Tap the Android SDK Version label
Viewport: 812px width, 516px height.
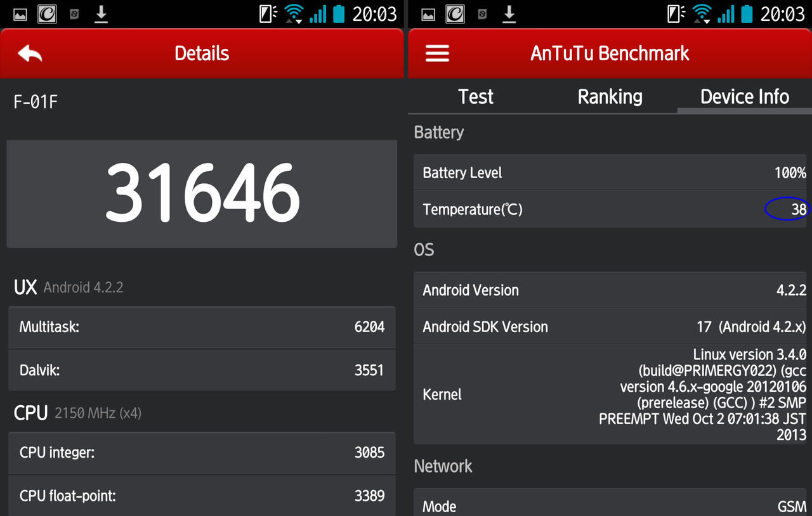coord(485,327)
